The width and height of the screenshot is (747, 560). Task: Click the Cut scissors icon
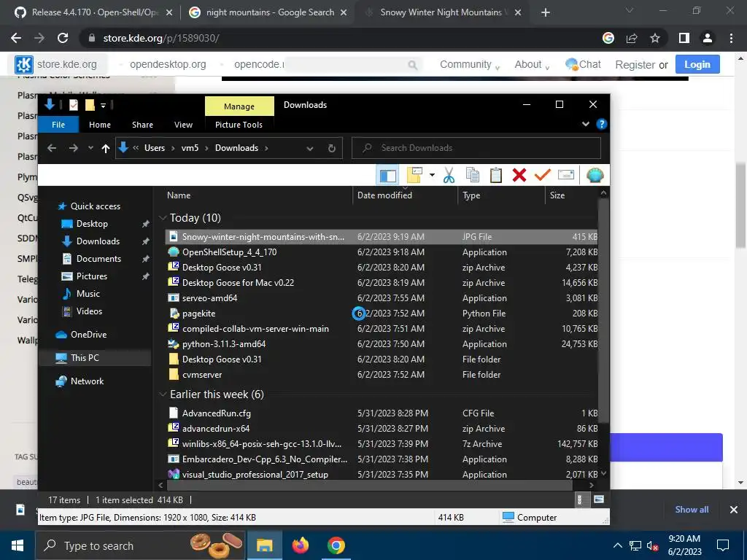click(449, 175)
